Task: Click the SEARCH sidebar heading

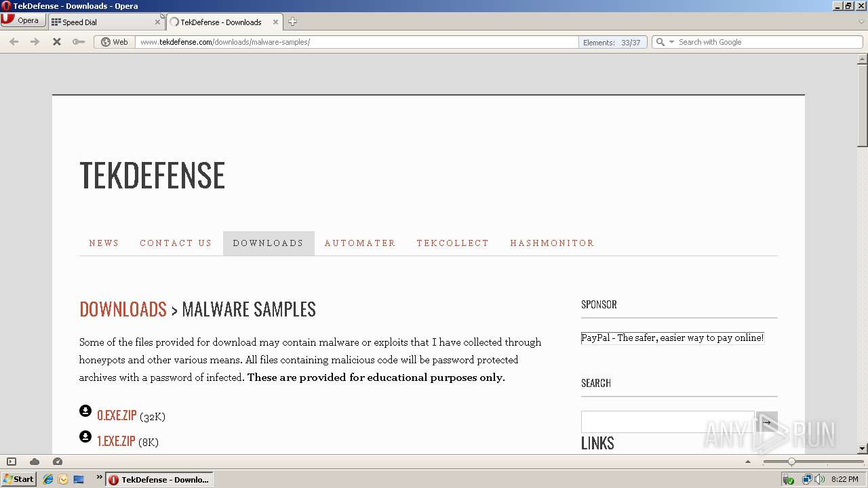Action: (596, 383)
